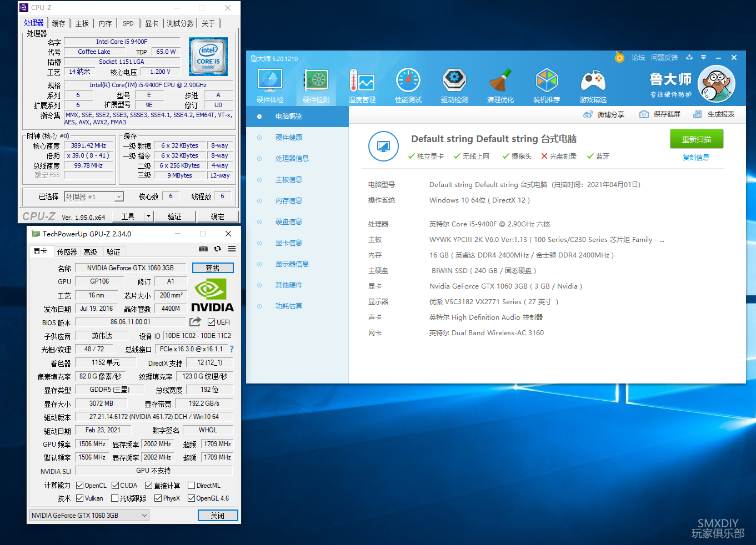The height and width of the screenshot is (545, 756).
Task: Click 复制信息 copy info link
Action: (x=696, y=158)
